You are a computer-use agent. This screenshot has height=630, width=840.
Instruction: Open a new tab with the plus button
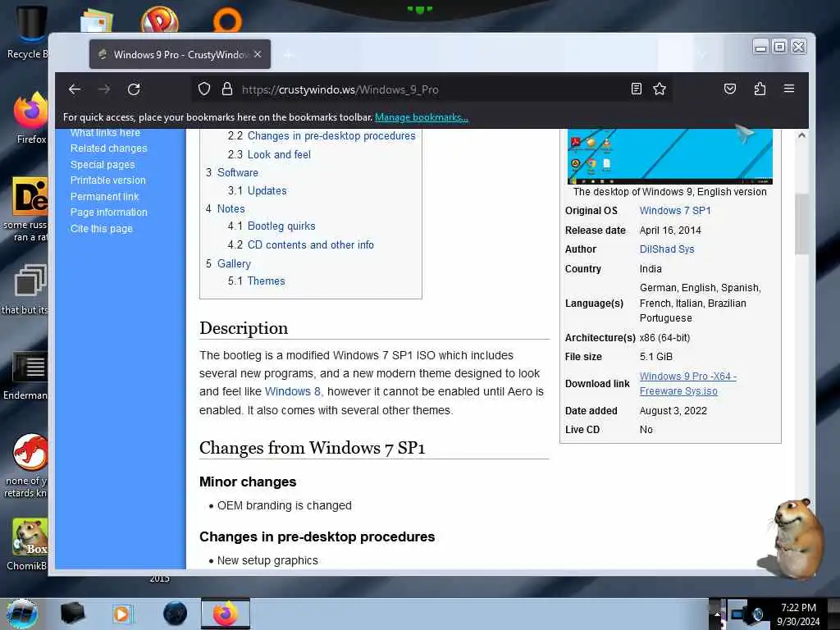(x=288, y=54)
